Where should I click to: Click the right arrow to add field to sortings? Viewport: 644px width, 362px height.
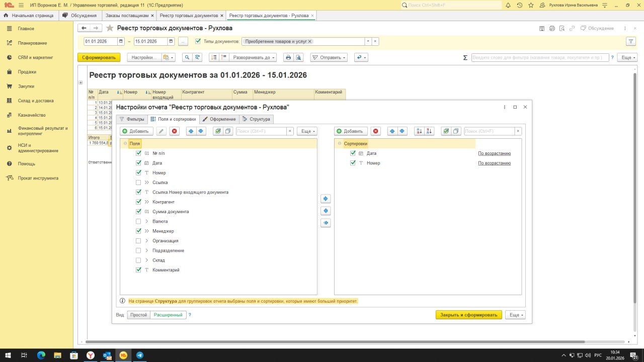tap(326, 199)
